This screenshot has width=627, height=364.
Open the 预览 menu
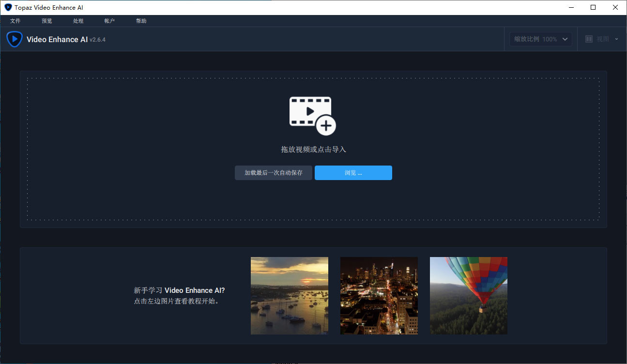(47, 21)
